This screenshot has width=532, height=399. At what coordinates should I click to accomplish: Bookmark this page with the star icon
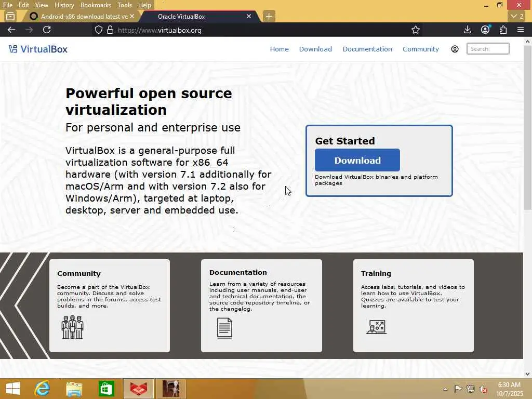pyautogui.click(x=415, y=30)
